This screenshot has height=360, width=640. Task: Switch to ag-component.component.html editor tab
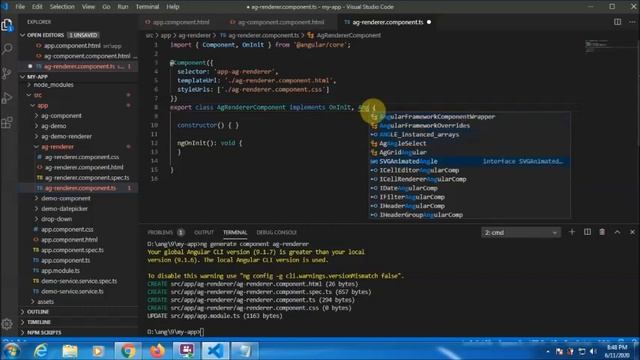tap(281, 22)
